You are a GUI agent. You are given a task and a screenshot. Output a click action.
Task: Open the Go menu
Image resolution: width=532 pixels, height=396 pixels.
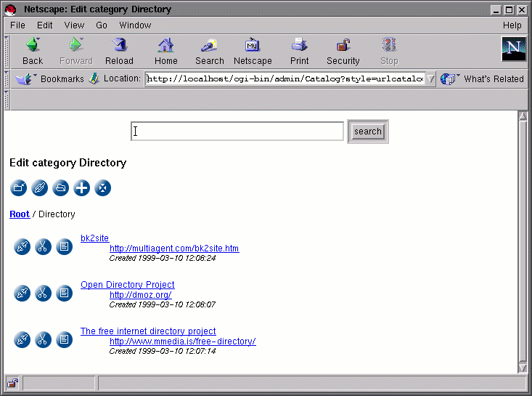point(102,25)
